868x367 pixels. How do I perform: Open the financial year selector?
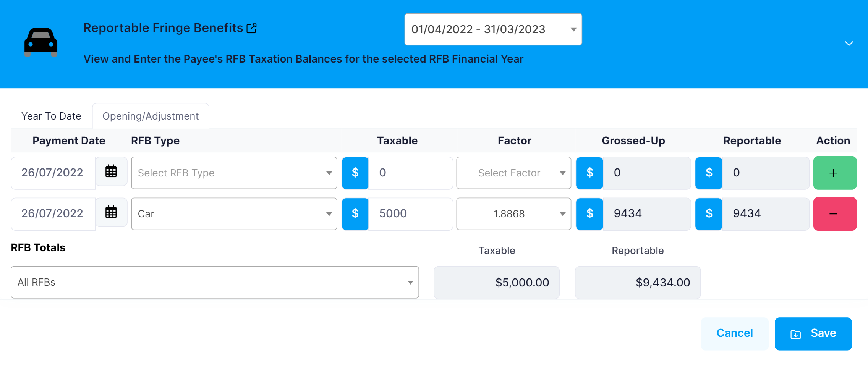[x=493, y=29]
